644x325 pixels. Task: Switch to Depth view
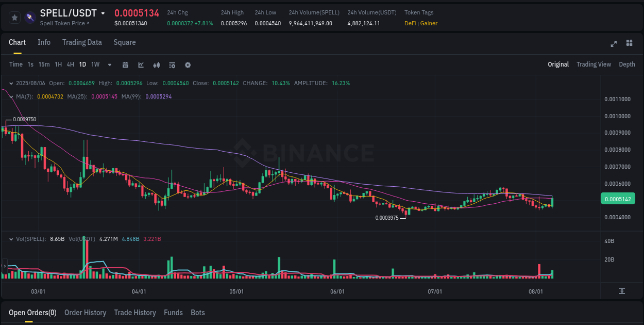point(627,64)
